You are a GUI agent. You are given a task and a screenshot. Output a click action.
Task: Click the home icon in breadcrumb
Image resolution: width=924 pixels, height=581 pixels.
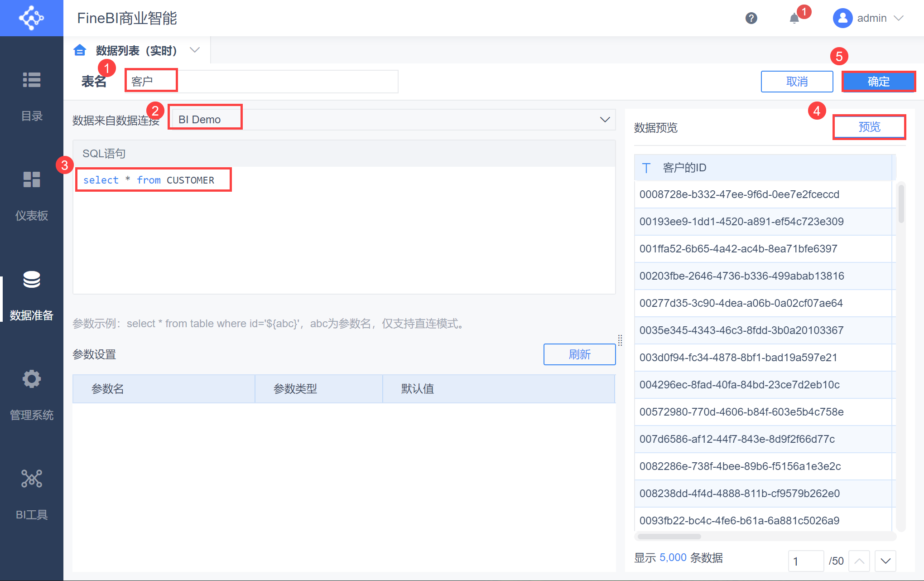point(80,50)
